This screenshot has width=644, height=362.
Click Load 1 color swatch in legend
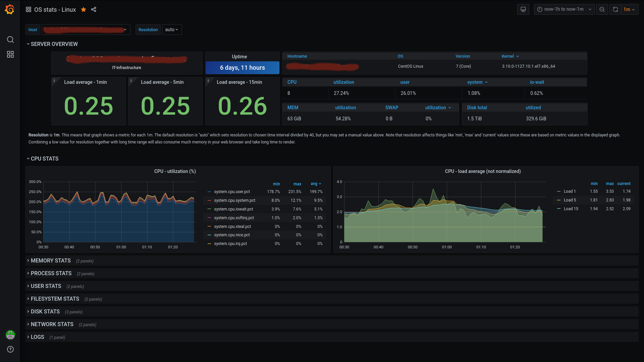(x=558, y=191)
